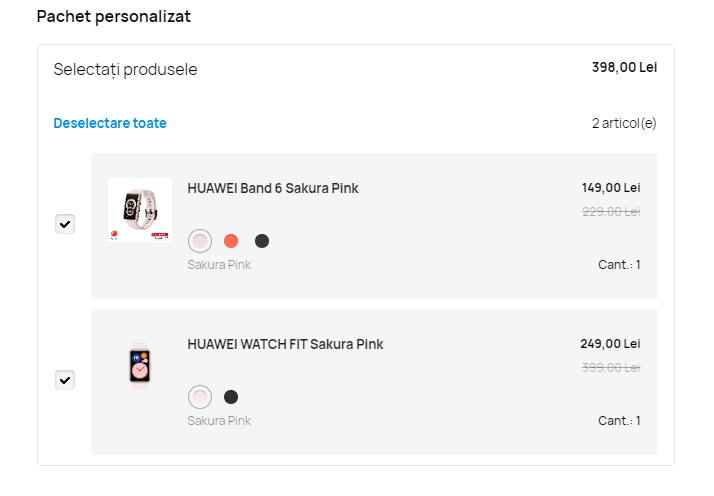Choose orange color for Band 6
The width and height of the screenshot is (714, 496).
(x=231, y=241)
